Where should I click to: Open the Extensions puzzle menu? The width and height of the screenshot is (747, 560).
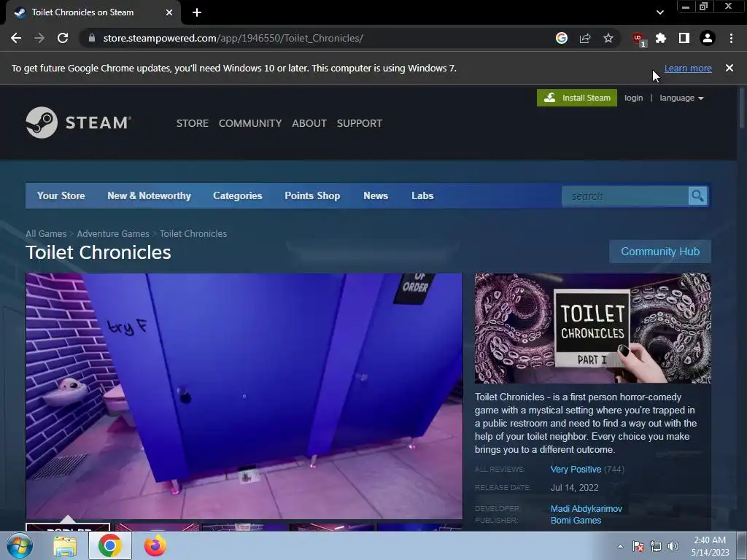[661, 38]
